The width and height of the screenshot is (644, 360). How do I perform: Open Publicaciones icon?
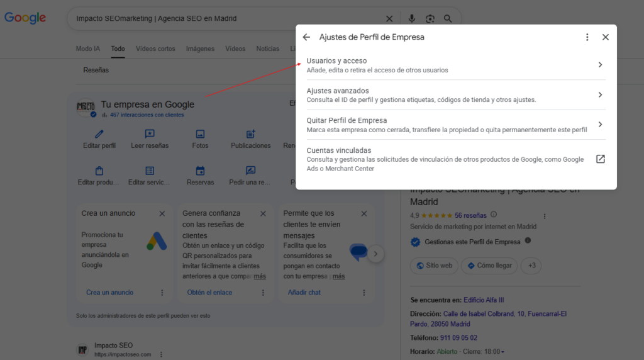click(x=250, y=134)
